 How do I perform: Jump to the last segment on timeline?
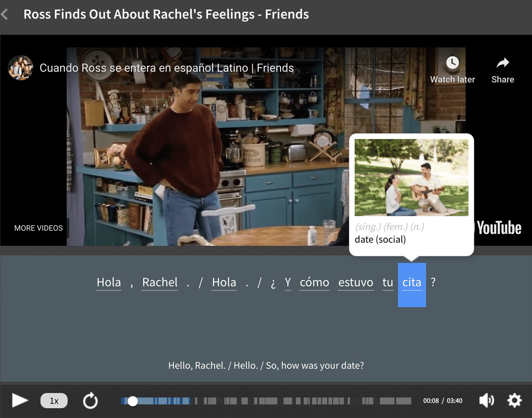pyautogui.click(x=403, y=401)
